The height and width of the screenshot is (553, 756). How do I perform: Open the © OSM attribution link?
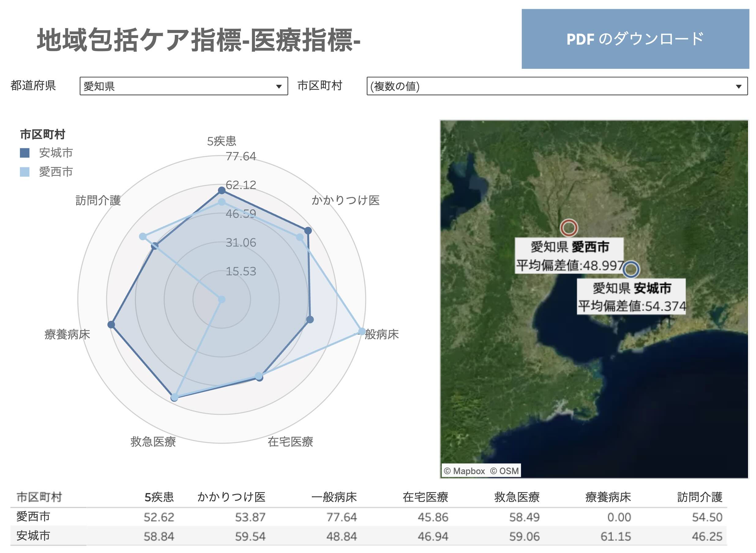pos(504,471)
